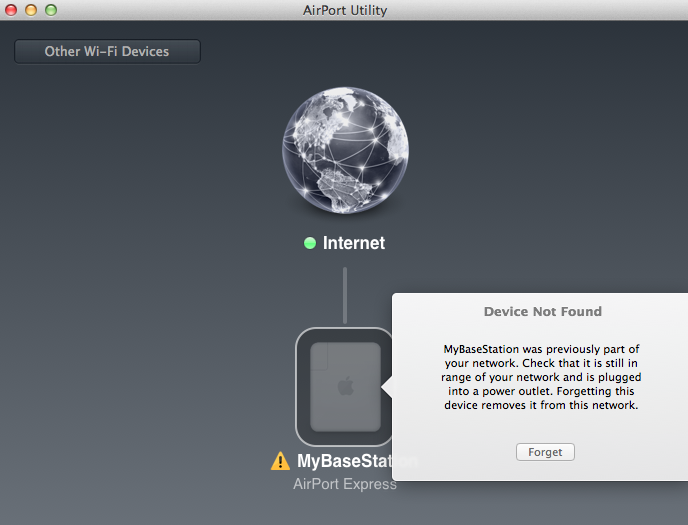Screen dimensions: 688x525
Task: Open the Other Wi-Fi Devices list
Action: tap(108, 51)
